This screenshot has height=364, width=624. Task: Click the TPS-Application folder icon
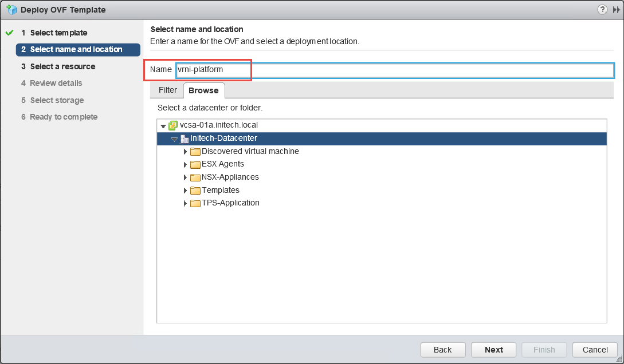[195, 203]
